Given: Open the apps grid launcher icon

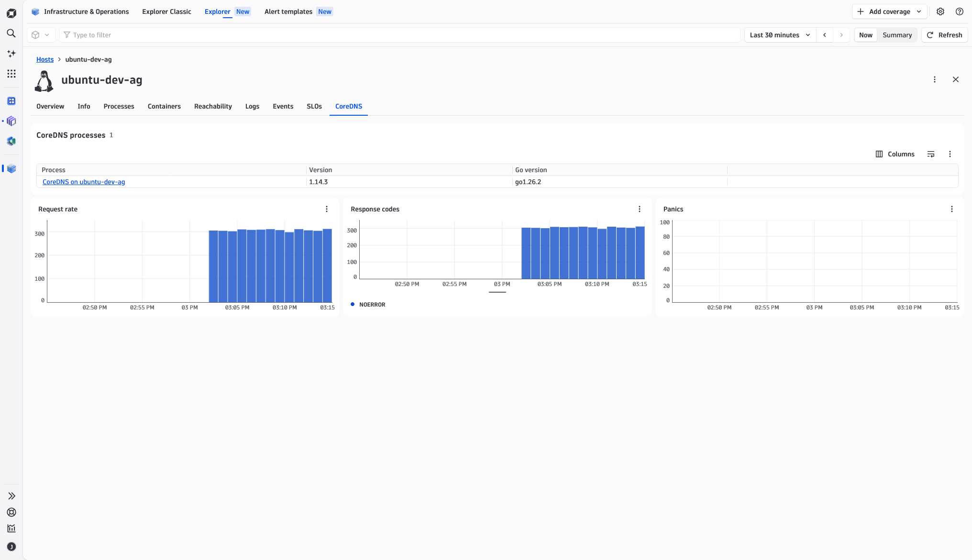Looking at the screenshot, I should click(x=11, y=74).
